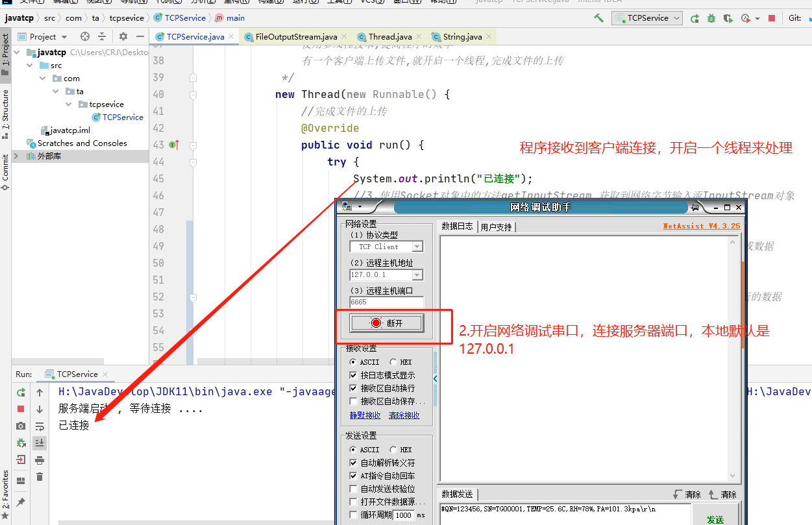Click the remote port 6665 input field
The width and height of the screenshot is (812, 525).
tap(386, 301)
